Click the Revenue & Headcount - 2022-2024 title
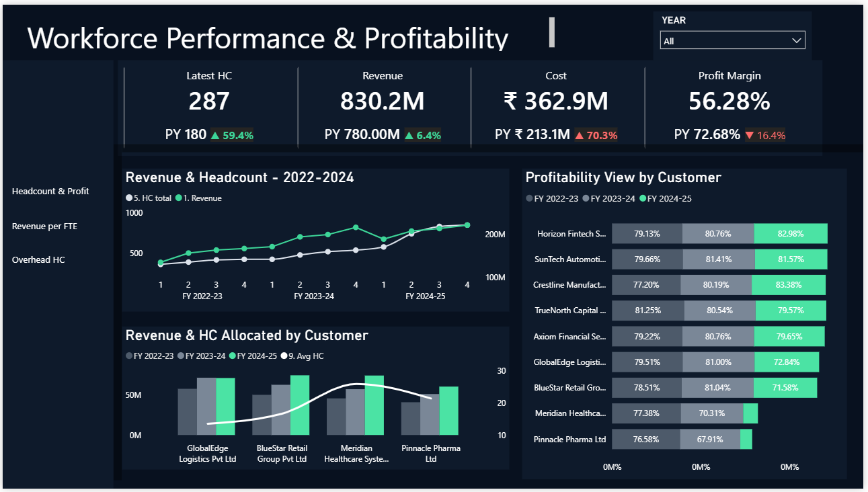 click(240, 177)
